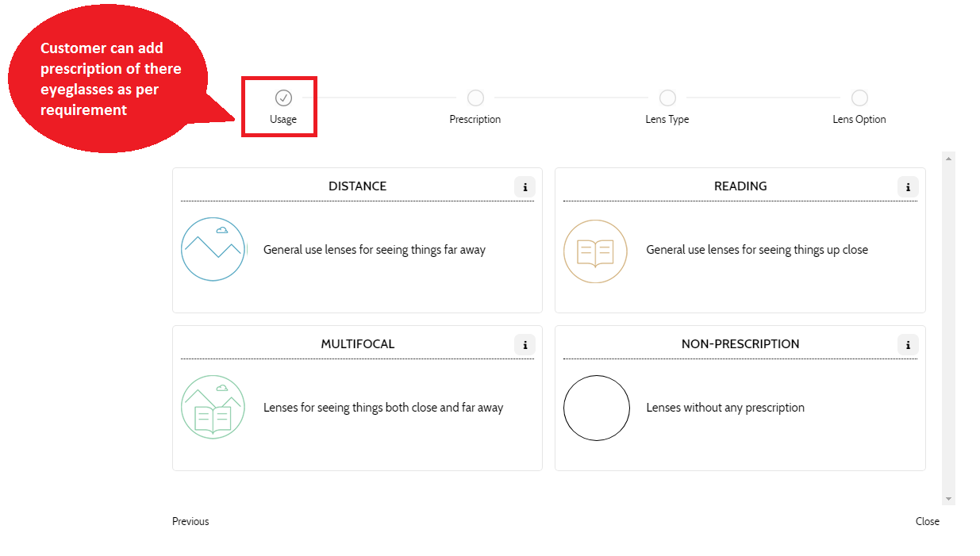Open info icon on the Non-Prescription card
The width and height of the screenshot is (980, 556).
pos(908,345)
